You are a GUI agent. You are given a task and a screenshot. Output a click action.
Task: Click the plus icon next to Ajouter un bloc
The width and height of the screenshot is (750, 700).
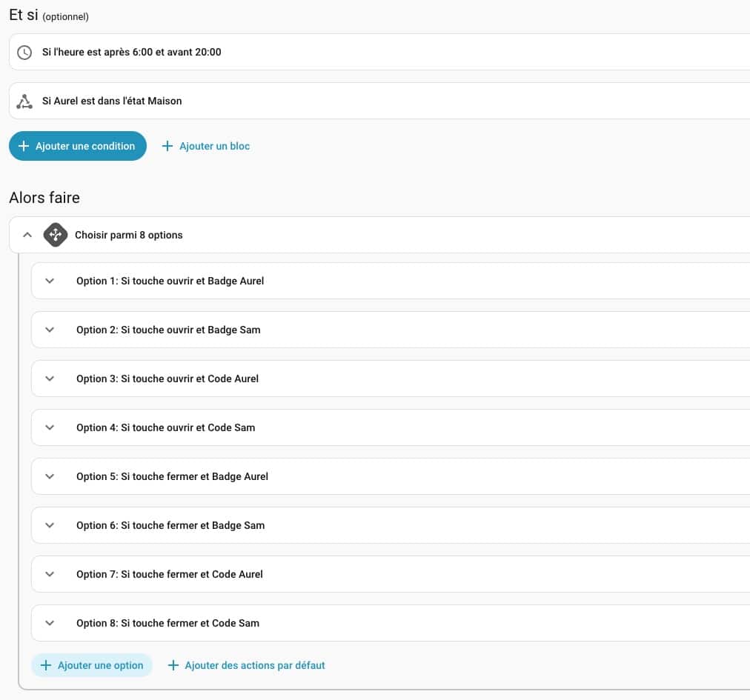pos(167,147)
